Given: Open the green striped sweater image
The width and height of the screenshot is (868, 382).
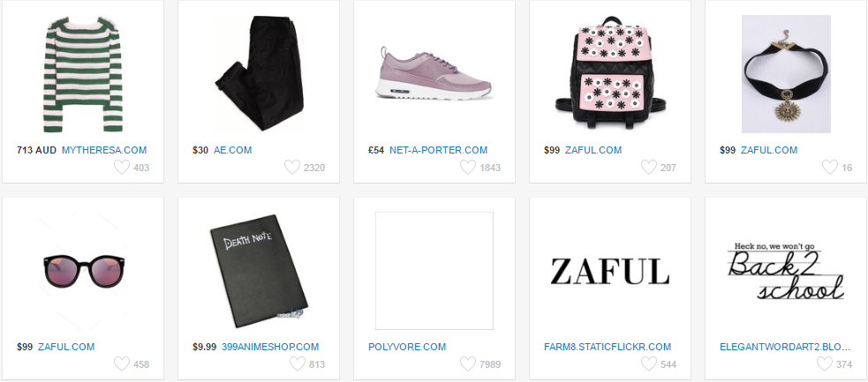Looking at the screenshot, I should tap(82, 74).
